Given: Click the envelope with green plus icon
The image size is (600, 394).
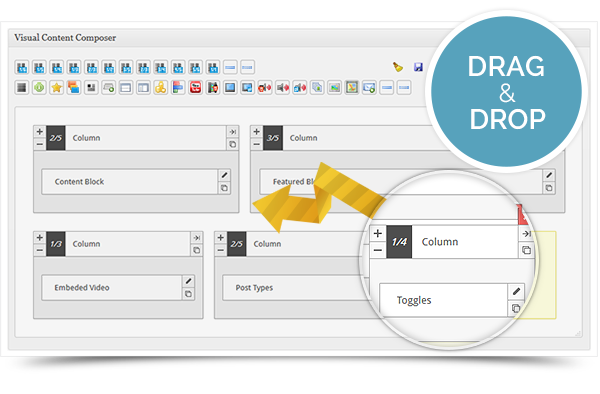Looking at the screenshot, I should pos(369,88).
